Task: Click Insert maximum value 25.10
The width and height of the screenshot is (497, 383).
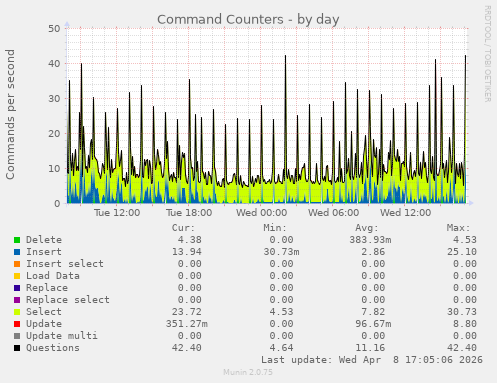Action: pyautogui.click(x=462, y=252)
